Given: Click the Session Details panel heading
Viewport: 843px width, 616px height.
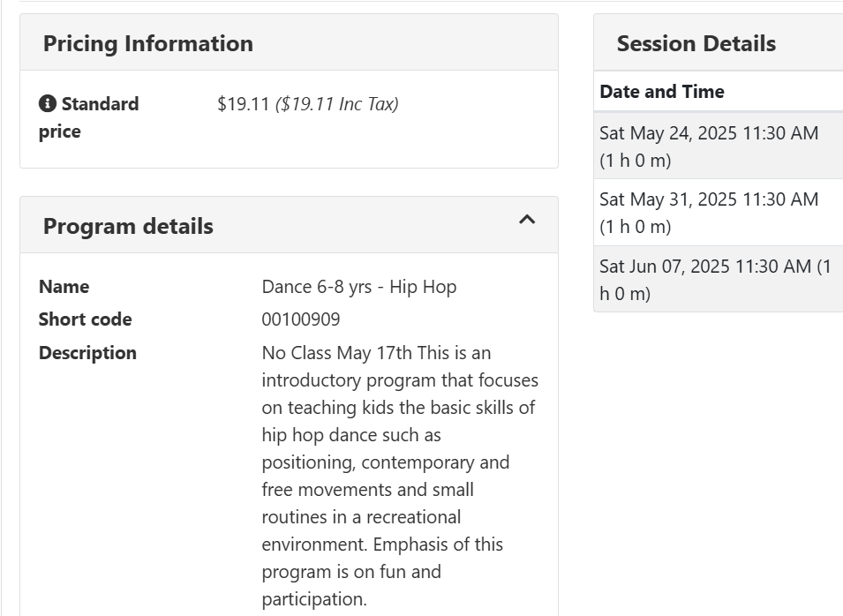Looking at the screenshot, I should tap(696, 43).
